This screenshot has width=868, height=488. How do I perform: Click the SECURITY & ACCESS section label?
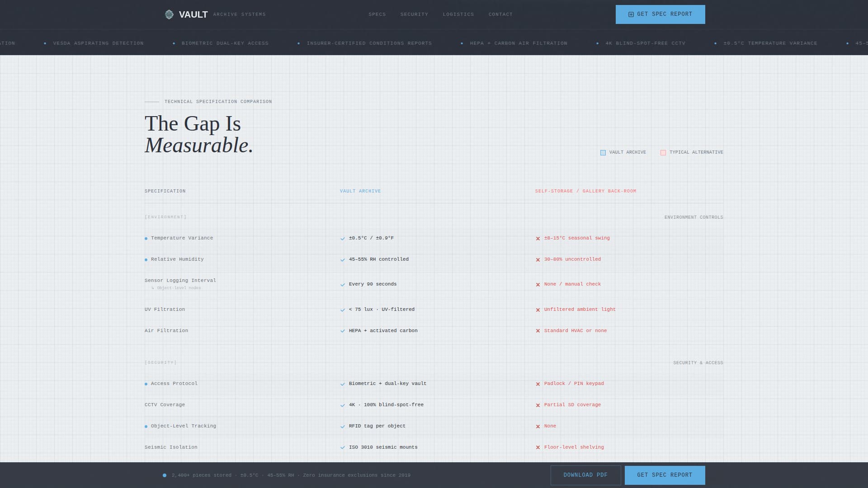pos(698,363)
